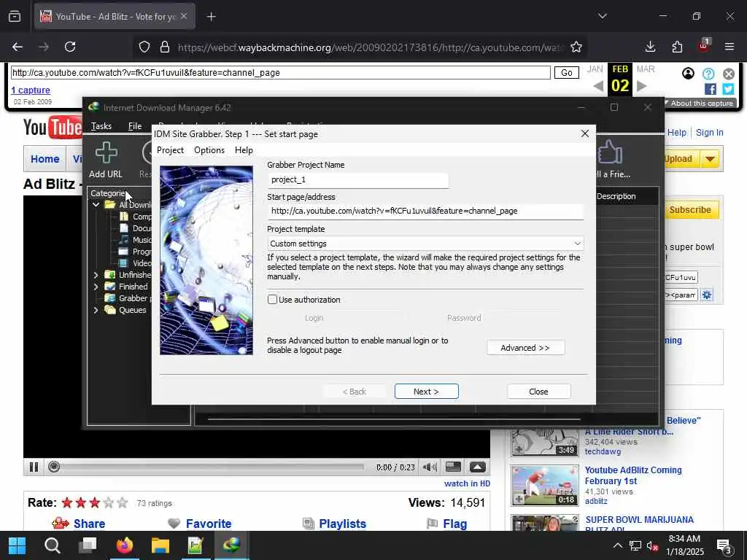Open Windows Start menu

pos(18,545)
